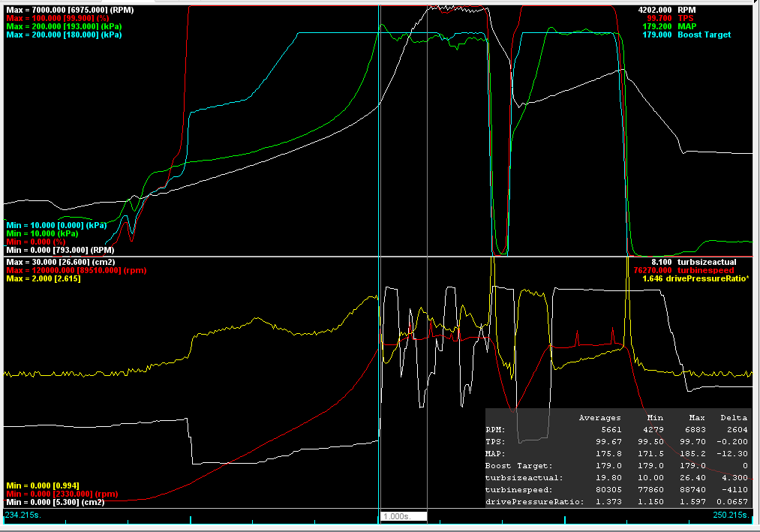
Task: Click the 'Averages' column header in stats
Action: pyautogui.click(x=599, y=417)
